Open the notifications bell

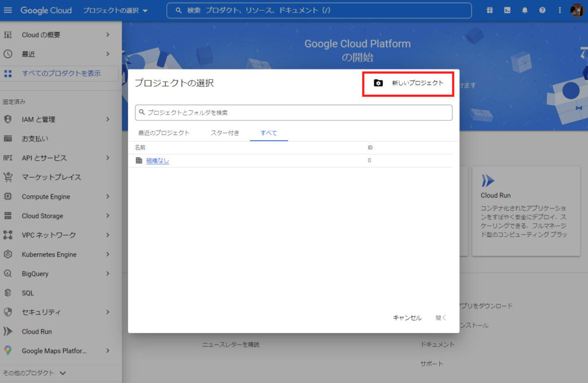[525, 10]
